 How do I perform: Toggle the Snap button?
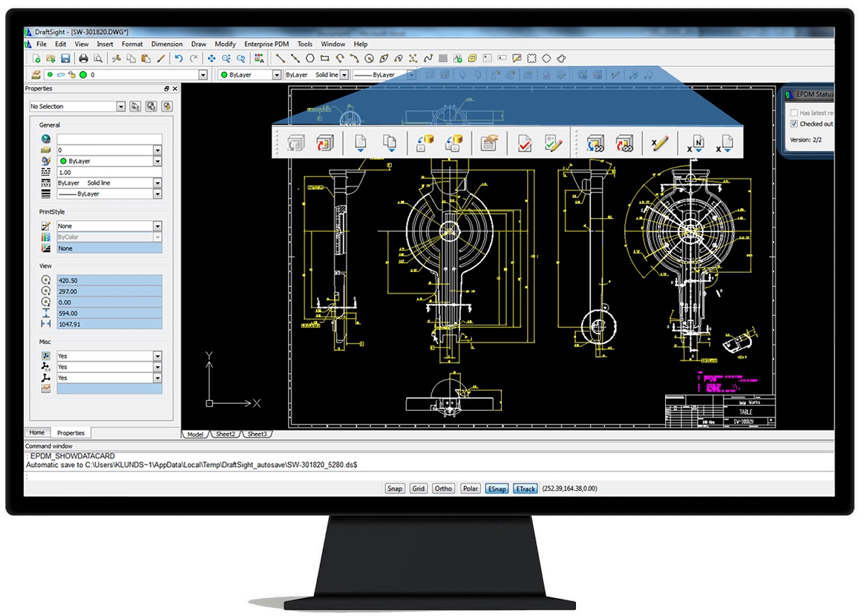(395, 489)
